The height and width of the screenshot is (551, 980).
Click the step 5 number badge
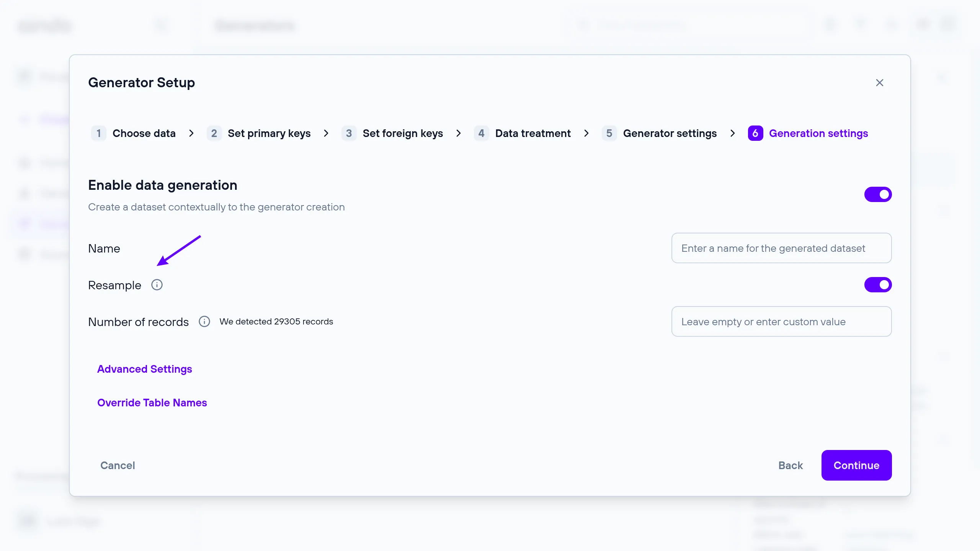pyautogui.click(x=609, y=133)
